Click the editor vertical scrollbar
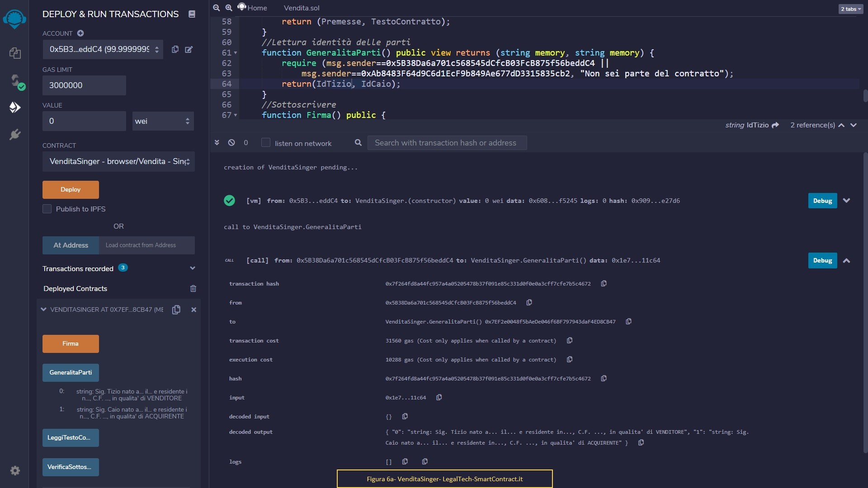The image size is (868, 488). 865,95
